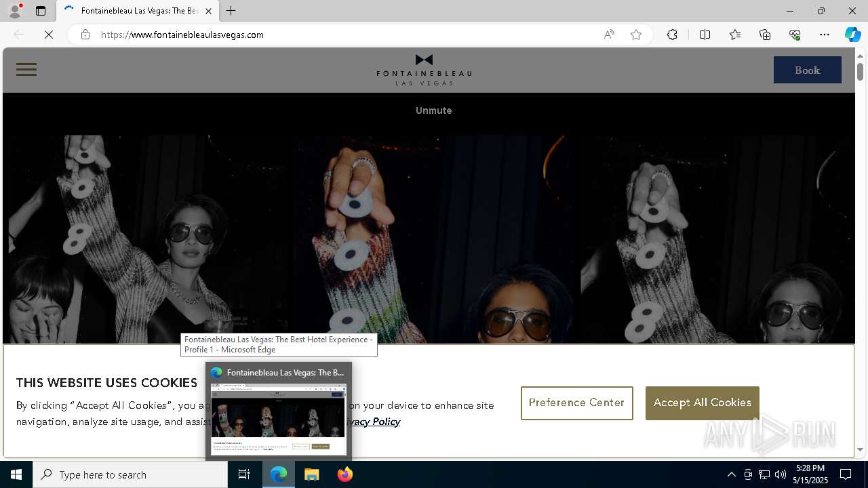
Task: Click the Fontainebleau Las Vegas logo
Action: [x=424, y=70]
